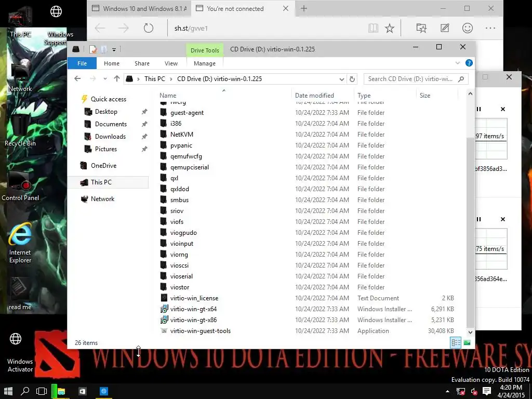Open the Customize Quick Access Toolbar dropdown
Viewport: 532px width, 399px height.
coord(114,50)
